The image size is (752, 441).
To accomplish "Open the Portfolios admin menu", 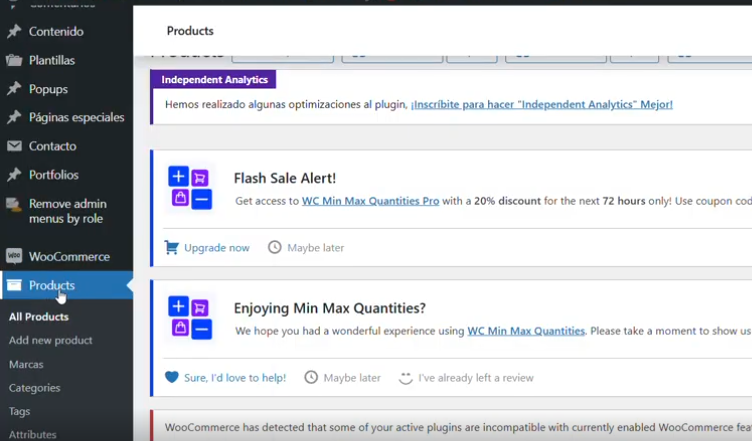I will (x=53, y=175).
